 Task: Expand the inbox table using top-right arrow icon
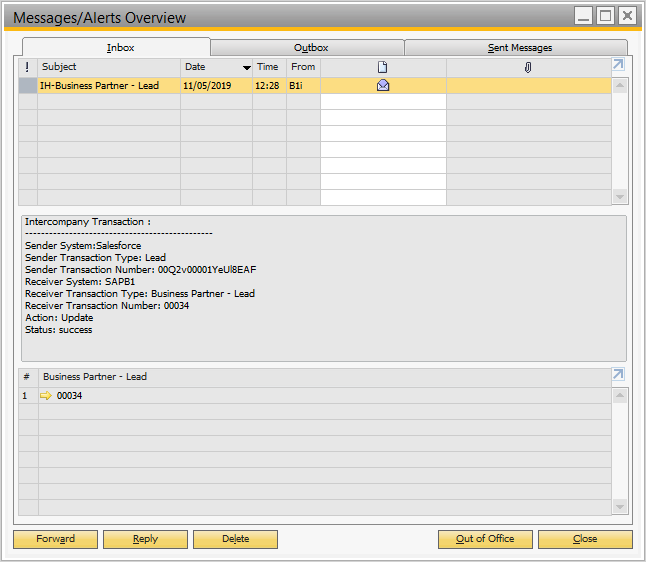618,65
